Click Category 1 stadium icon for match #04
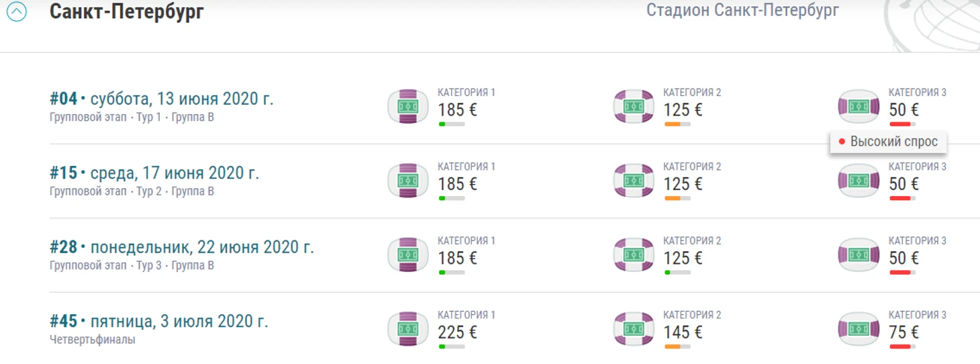The image size is (980, 364). pos(408,106)
